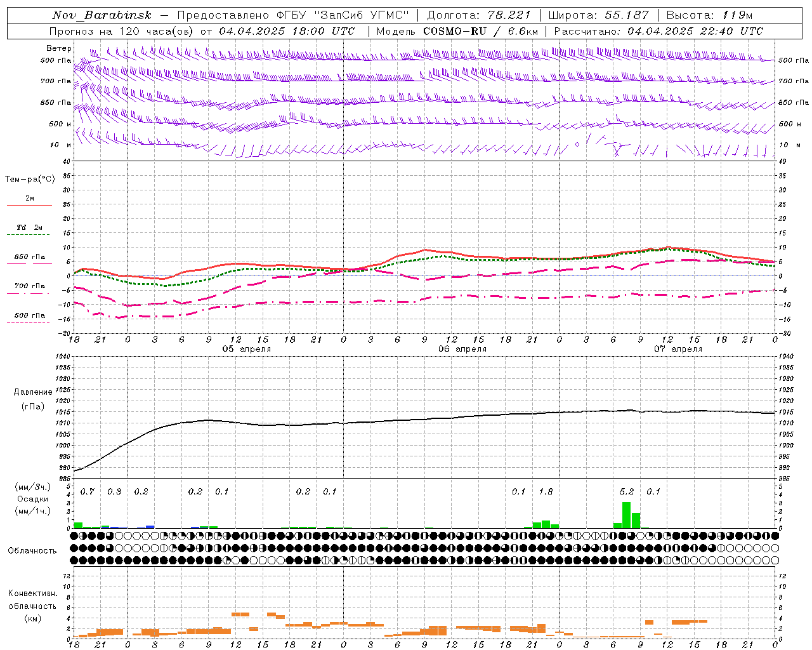The height and width of the screenshot is (650, 812).
Task: Select the Тем-ра(°C) temperature panel label
Action: coord(30,180)
